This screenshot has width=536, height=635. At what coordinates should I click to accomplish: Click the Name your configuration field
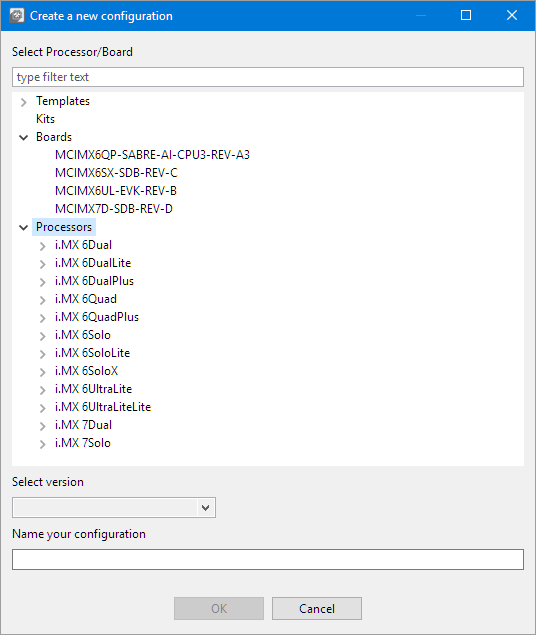(268, 559)
